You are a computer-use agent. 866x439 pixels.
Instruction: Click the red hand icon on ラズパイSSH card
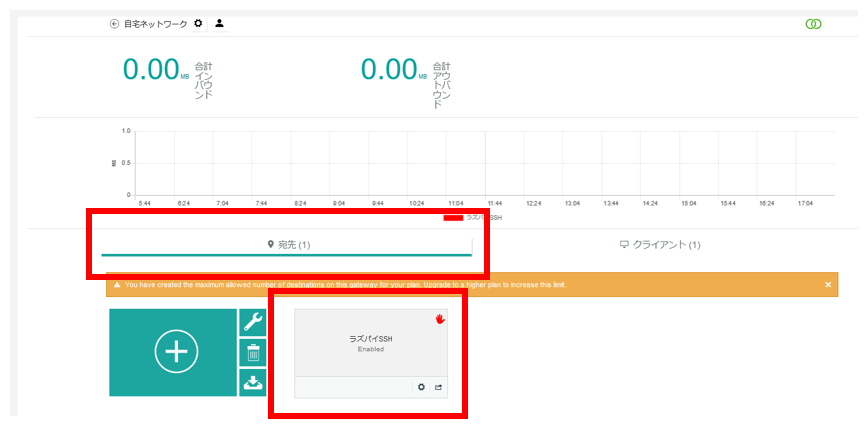(x=440, y=319)
